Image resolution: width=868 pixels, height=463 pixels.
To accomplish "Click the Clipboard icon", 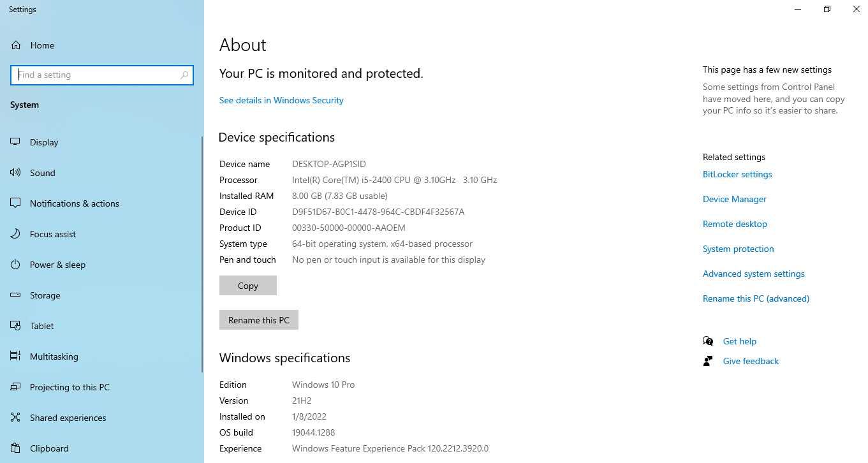I will [15, 448].
